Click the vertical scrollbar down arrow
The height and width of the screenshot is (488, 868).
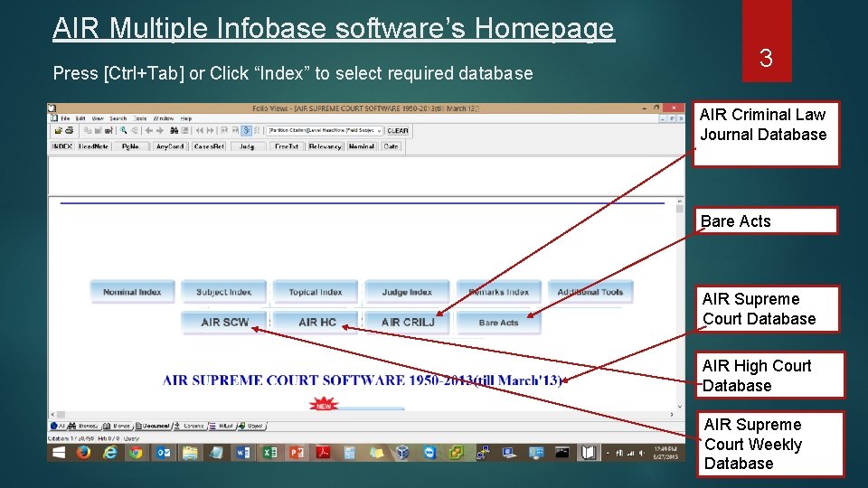[x=679, y=406]
